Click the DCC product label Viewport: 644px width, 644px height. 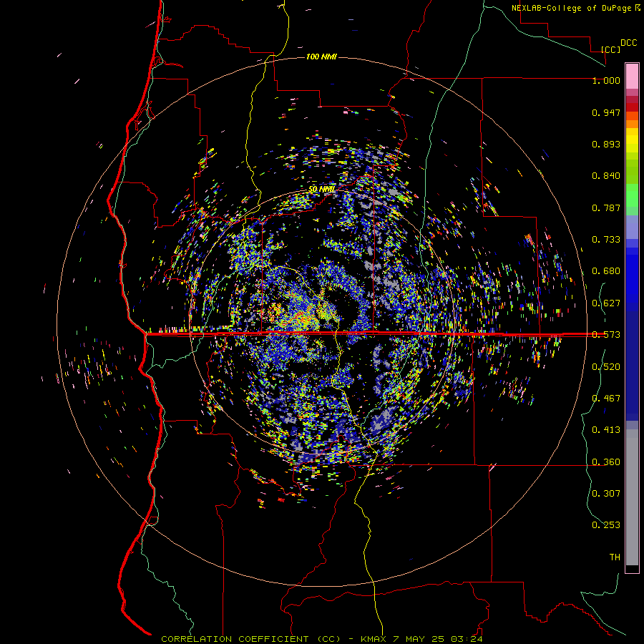(628, 43)
